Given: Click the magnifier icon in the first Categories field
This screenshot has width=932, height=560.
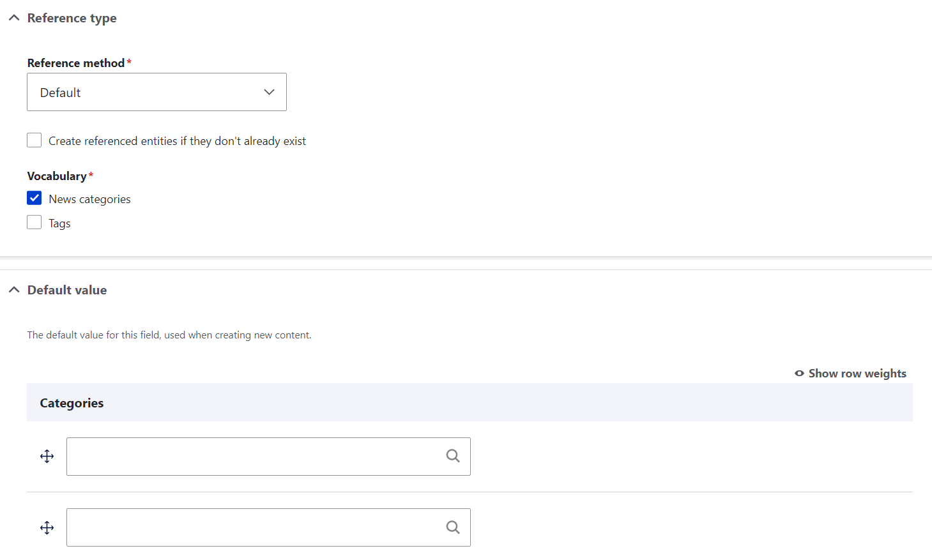Looking at the screenshot, I should pyautogui.click(x=453, y=456).
